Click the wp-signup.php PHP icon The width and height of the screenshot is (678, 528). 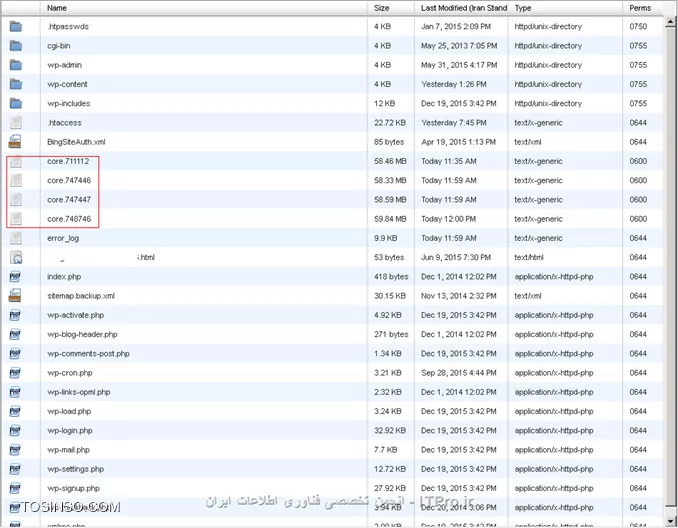click(x=15, y=488)
